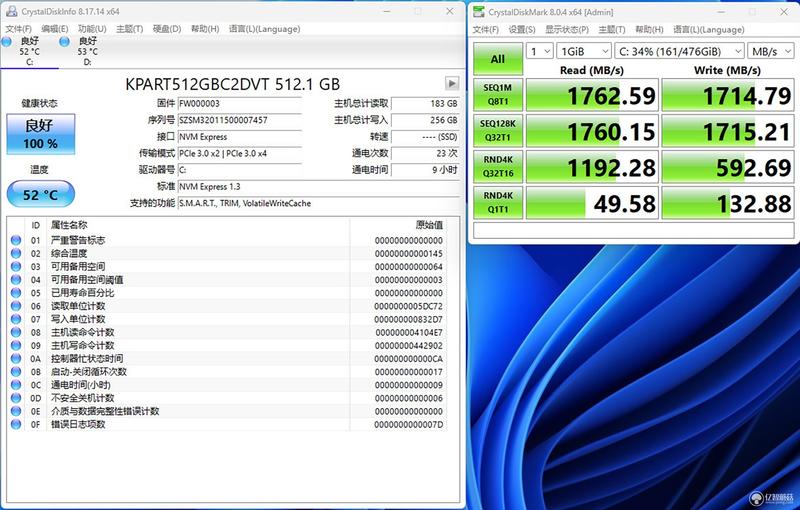800x510 pixels.
Task: Click the RND4K Q32T16 read result 1192.28
Action: [x=592, y=167]
